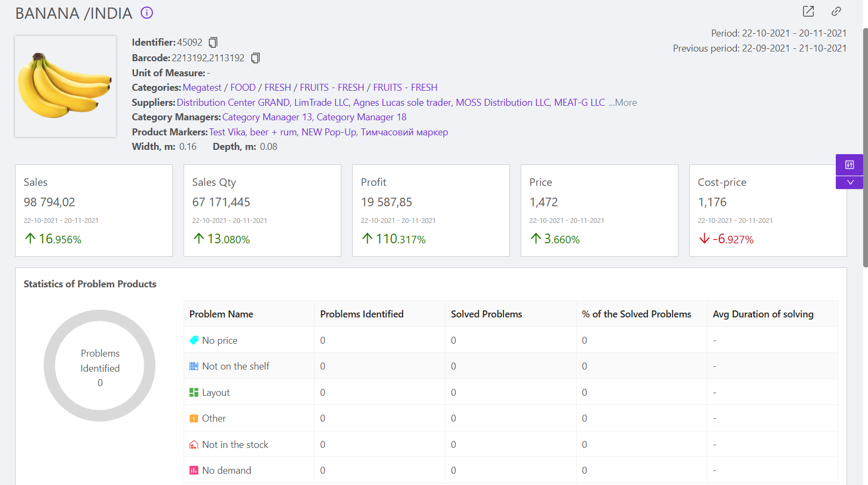Expand suppliers list with ...More
868x485 pixels.
pos(623,103)
